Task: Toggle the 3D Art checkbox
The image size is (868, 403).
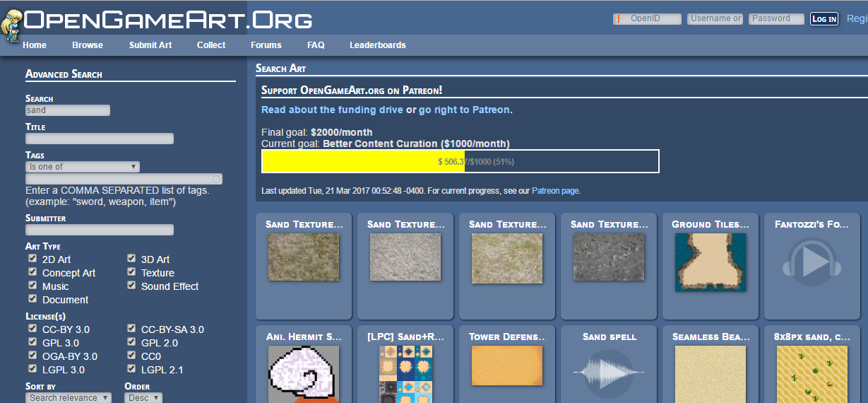Action: [x=131, y=259]
